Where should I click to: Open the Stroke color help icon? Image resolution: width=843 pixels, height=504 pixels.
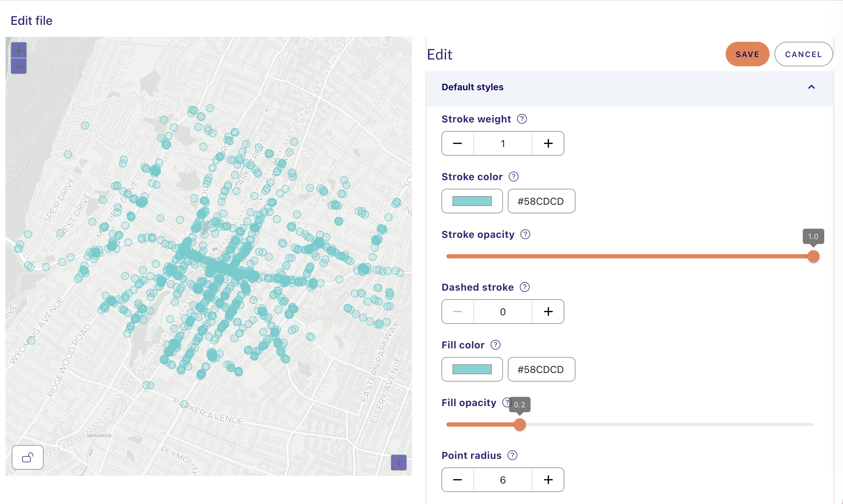point(513,176)
